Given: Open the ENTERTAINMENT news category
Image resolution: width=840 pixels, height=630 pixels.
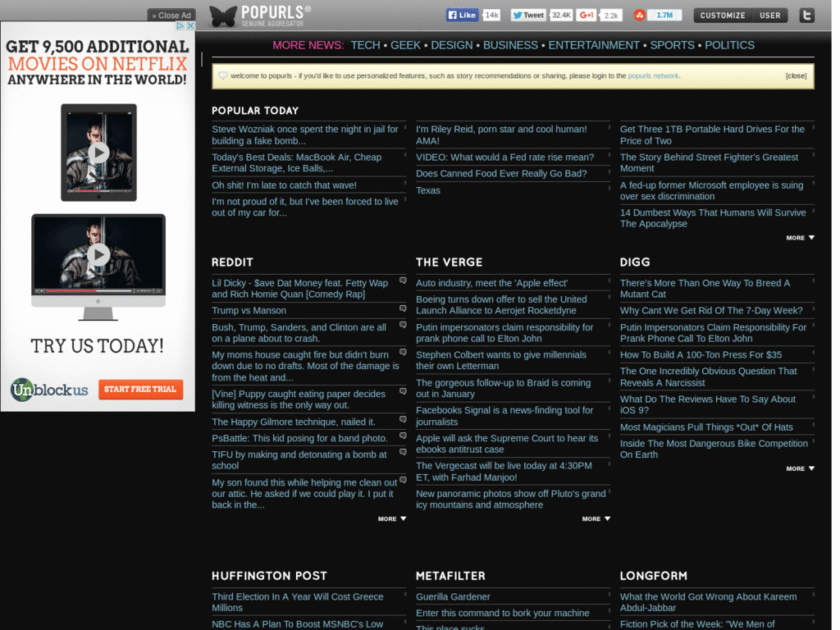Looking at the screenshot, I should [x=594, y=46].
